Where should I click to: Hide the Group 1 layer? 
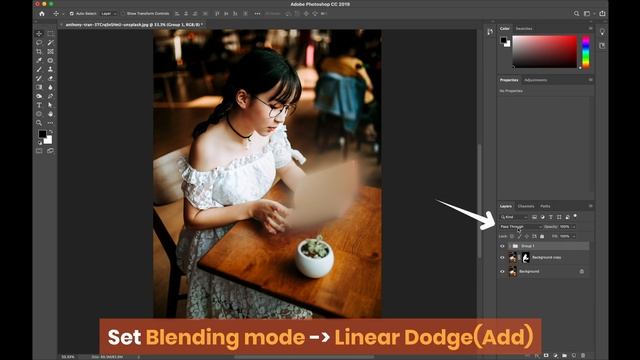tap(502, 246)
